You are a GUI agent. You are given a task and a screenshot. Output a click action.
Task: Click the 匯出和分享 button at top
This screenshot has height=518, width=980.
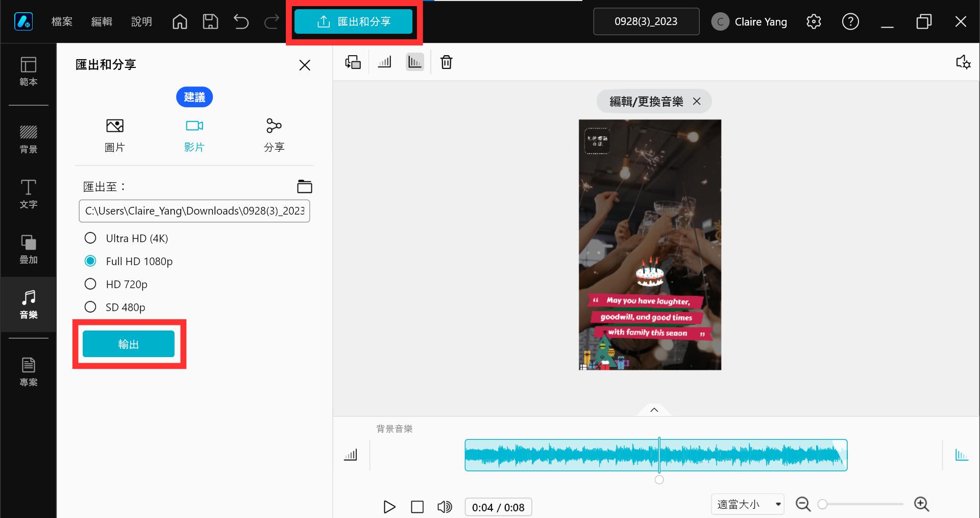pos(353,21)
